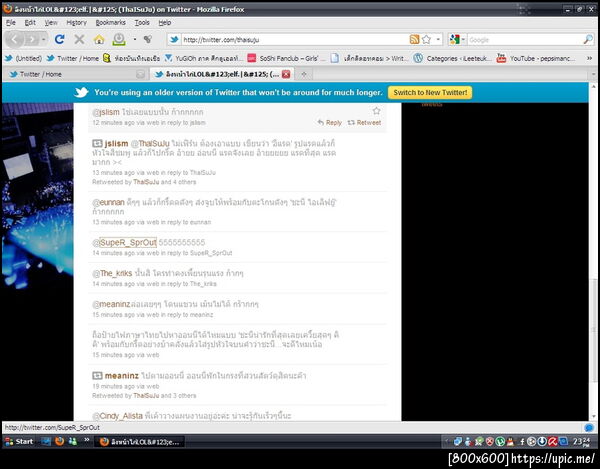The height and width of the screenshot is (469, 600).
Task: Open the Windows Start button
Action: (19, 441)
